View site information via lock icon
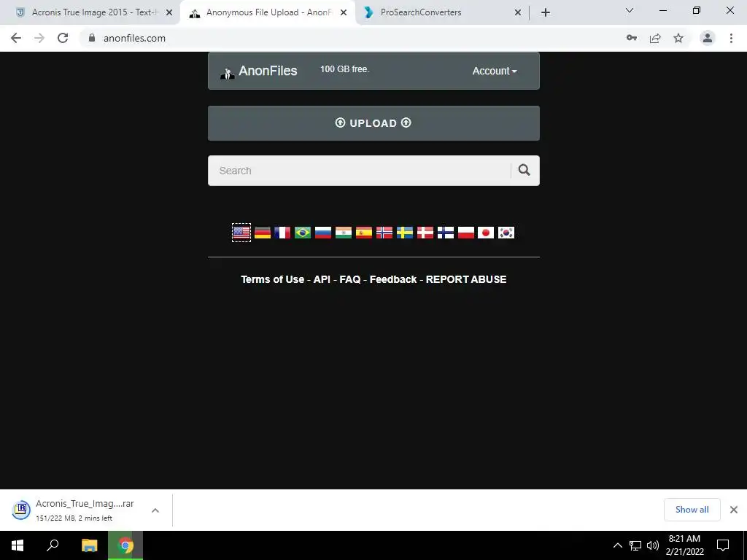The image size is (747, 560). click(x=92, y=38)
